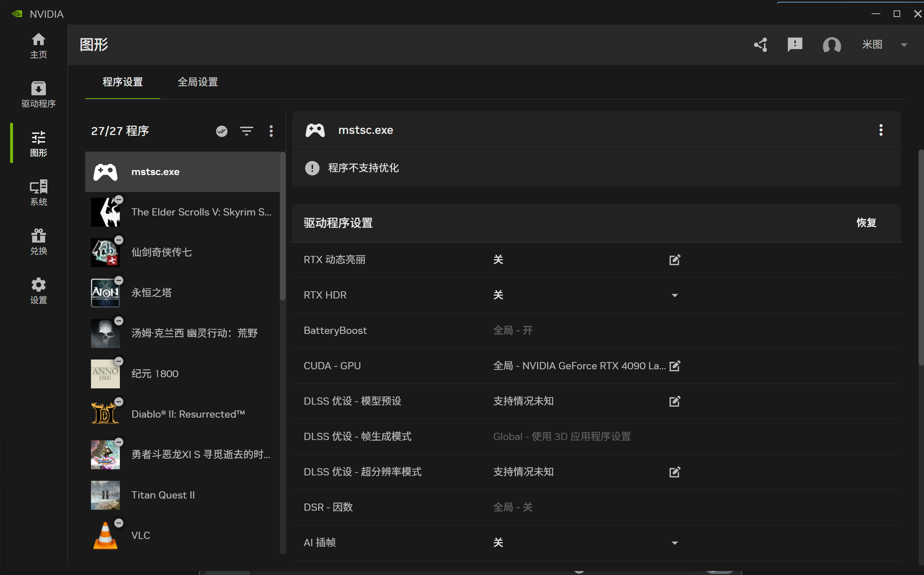Image resolution: width=924 pixels, height=575 pixels.
Task: Open the 兑换 redeem section
Action: (38, 242)
